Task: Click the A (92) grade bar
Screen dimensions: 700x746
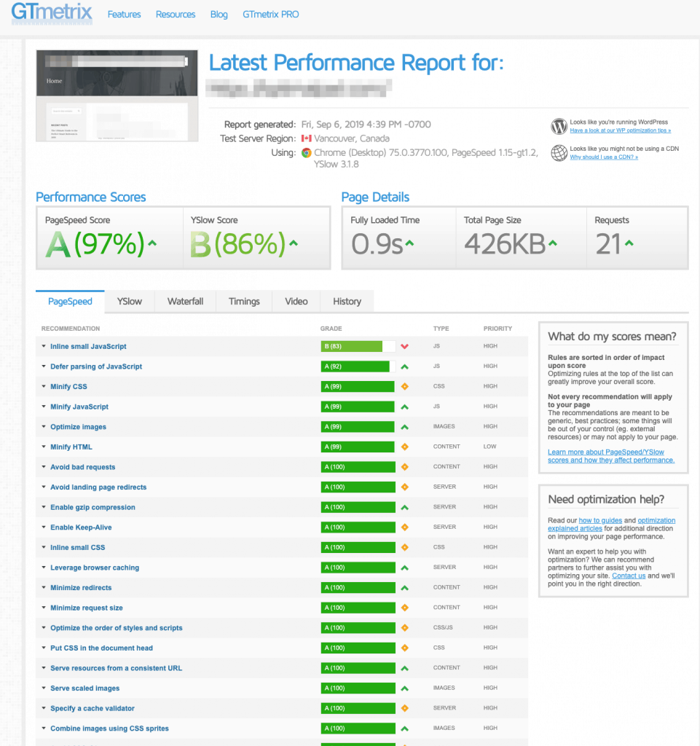Action: point(358,366)
